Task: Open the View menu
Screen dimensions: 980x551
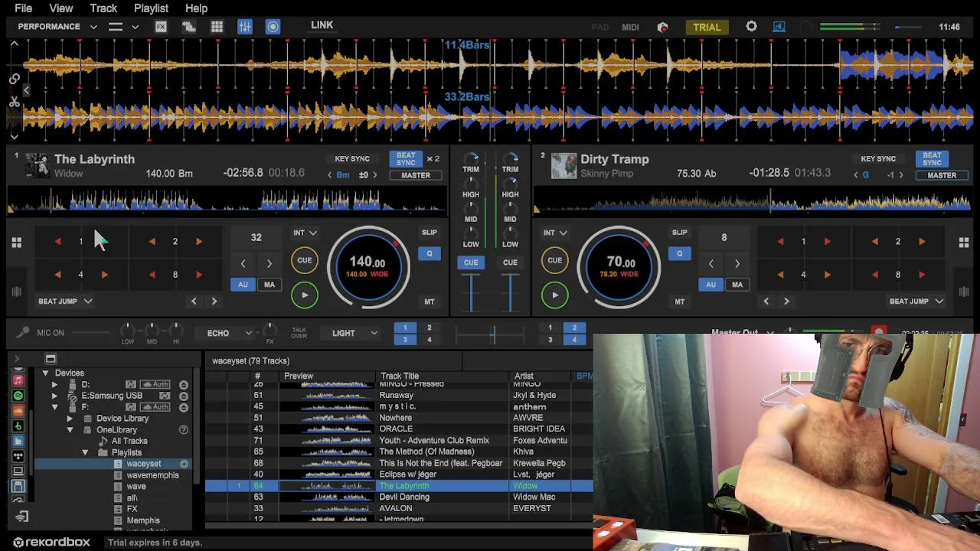Action: click(x=61, y=8)
